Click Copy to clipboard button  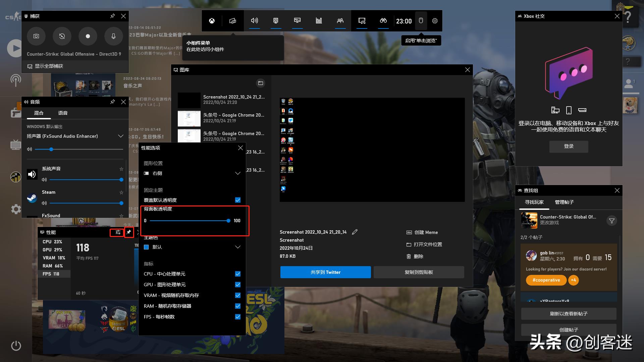click(x=419, y=272)
